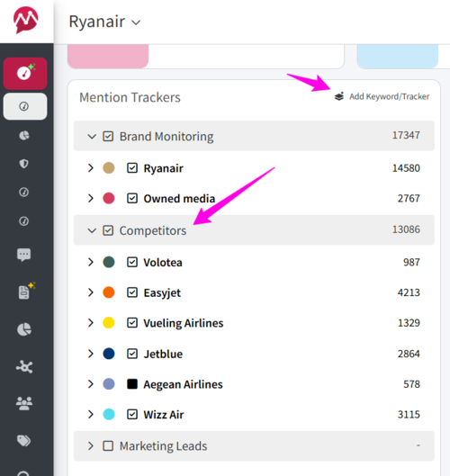Uncheck the Ryanair tracker checkbox
Viewport: 450px width, 476px height.
tap(132, 168)
